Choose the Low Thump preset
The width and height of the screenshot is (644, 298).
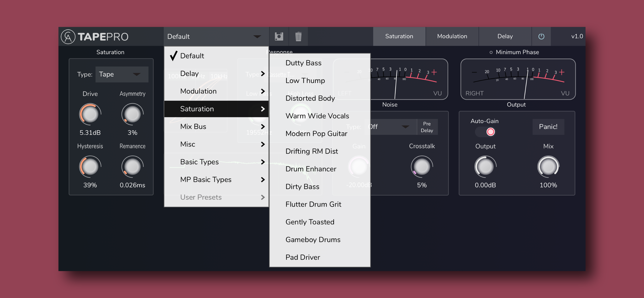(x=320, y=81)
